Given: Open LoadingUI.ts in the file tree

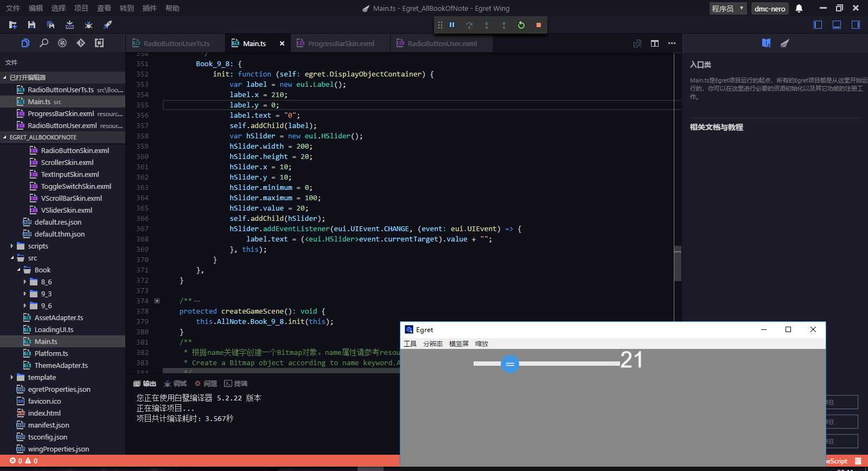Looking at the screenshot, I should [x=54, y=330].
